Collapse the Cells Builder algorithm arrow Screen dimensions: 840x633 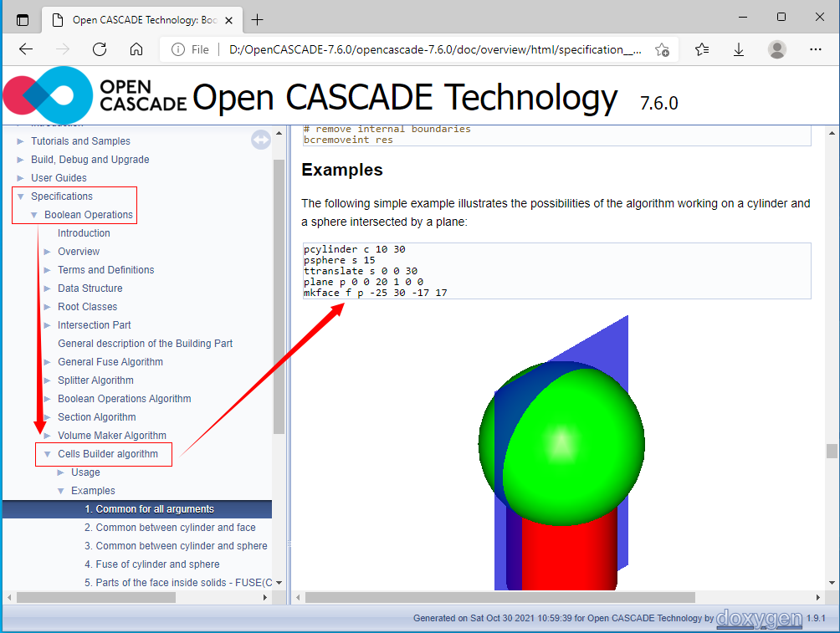click(47, 454)
